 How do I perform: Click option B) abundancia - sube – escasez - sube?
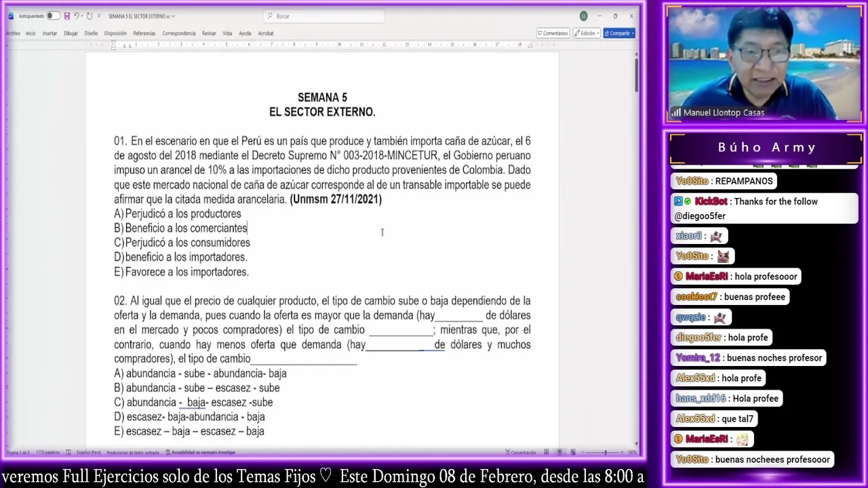pos(197,388)
